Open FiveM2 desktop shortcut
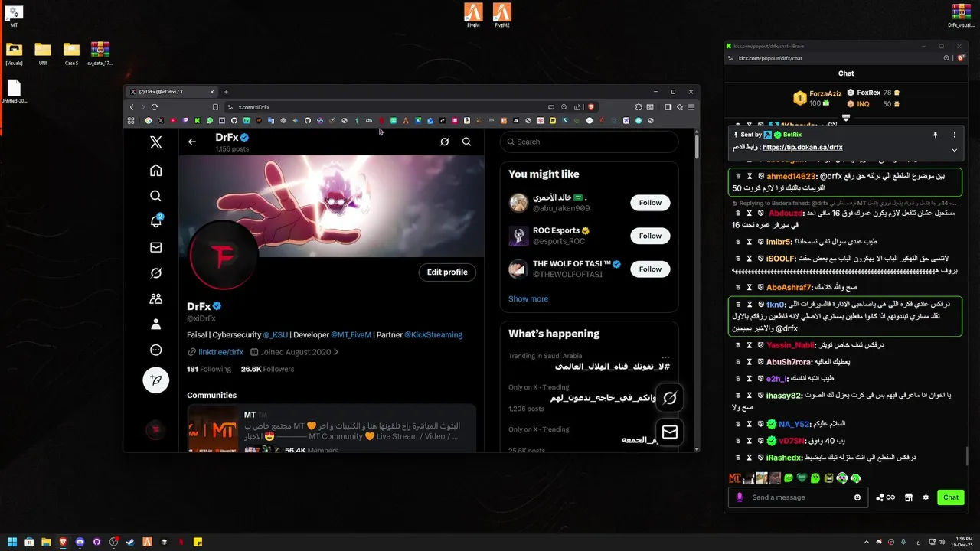980x551 pixels. coord(501,15)
